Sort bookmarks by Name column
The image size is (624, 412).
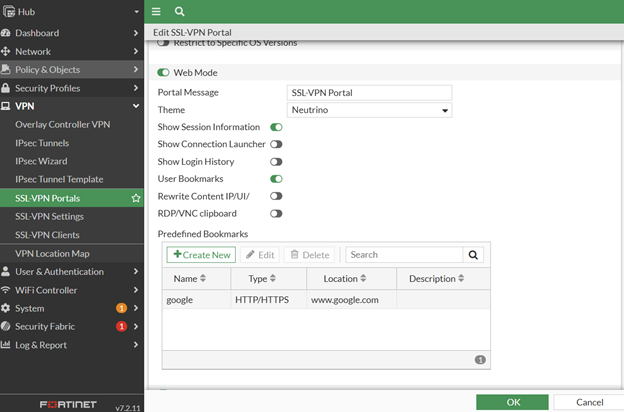pos(190,279)
